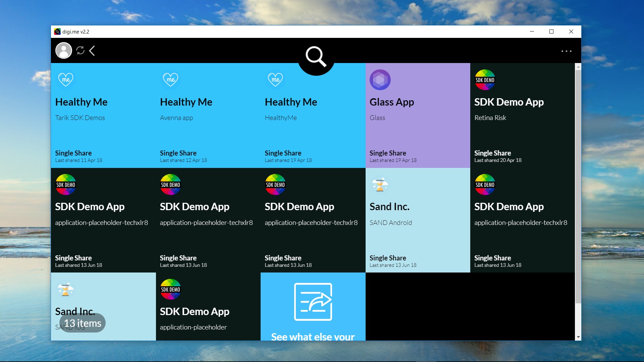Go back using the left chevron arrow
The image size is (644, 362).
point(92,51)
